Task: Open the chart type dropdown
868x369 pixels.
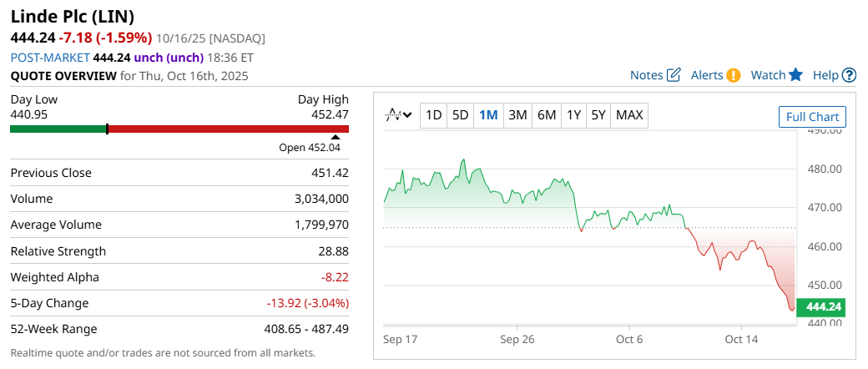Action: pyautogui.click(x=399, y=115)
